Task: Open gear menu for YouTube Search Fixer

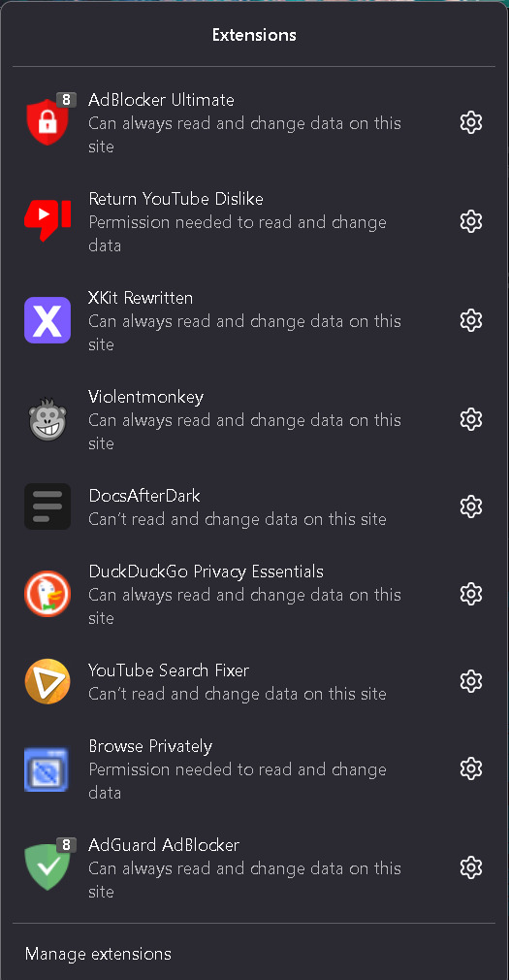Action: (x=471, y=681)
